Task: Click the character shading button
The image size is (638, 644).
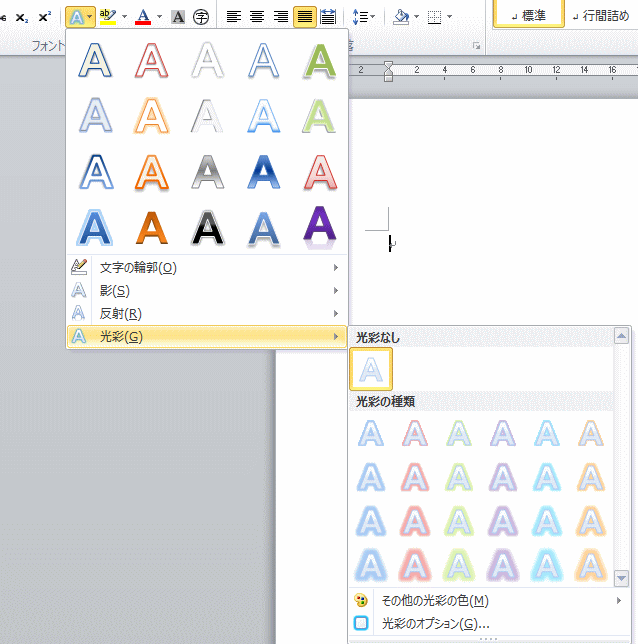Action: coord(178,17)
